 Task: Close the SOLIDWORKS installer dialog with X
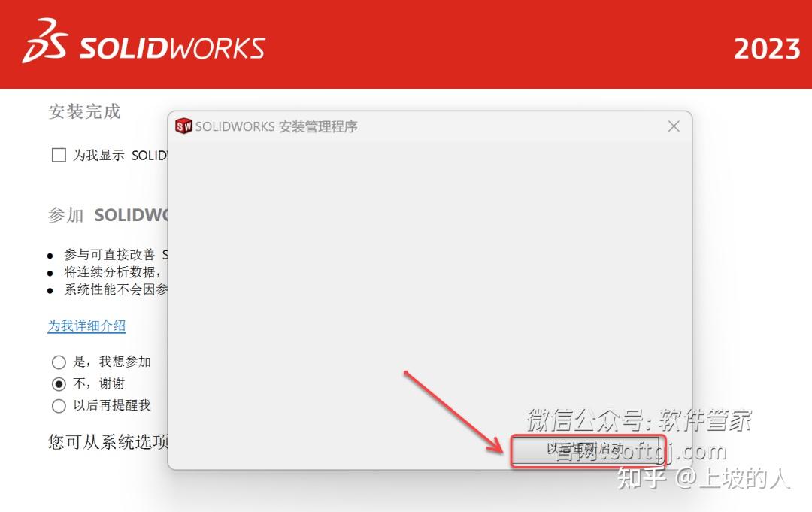click(673, 126)
